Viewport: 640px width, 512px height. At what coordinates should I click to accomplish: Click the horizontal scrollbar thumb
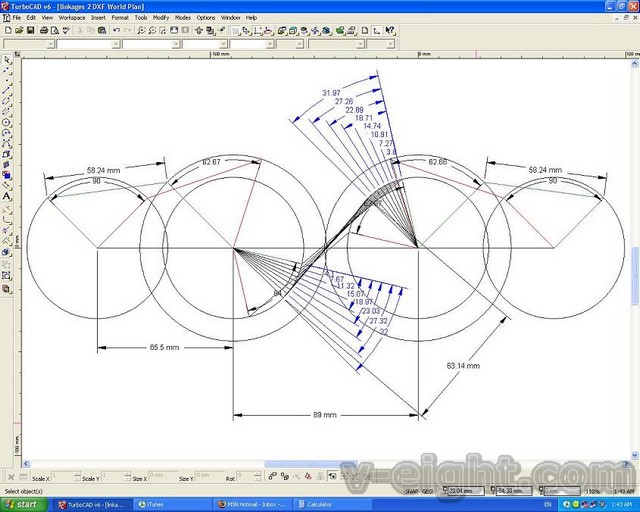click(x=309, y=464)
